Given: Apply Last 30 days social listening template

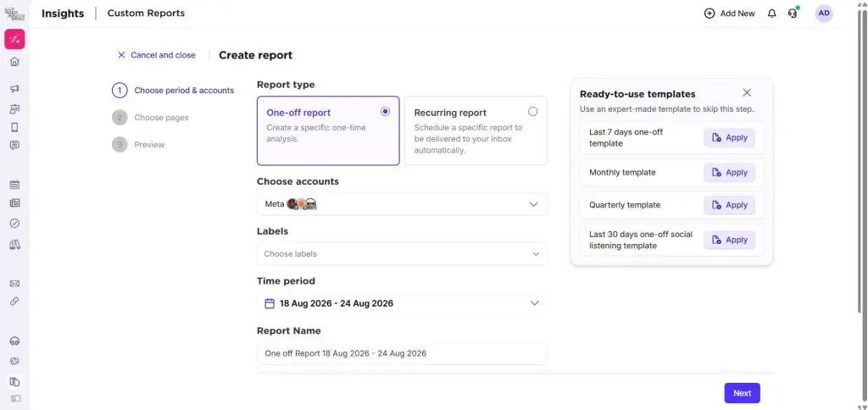Looking at the screenshot, I should (x=729, y=240).
